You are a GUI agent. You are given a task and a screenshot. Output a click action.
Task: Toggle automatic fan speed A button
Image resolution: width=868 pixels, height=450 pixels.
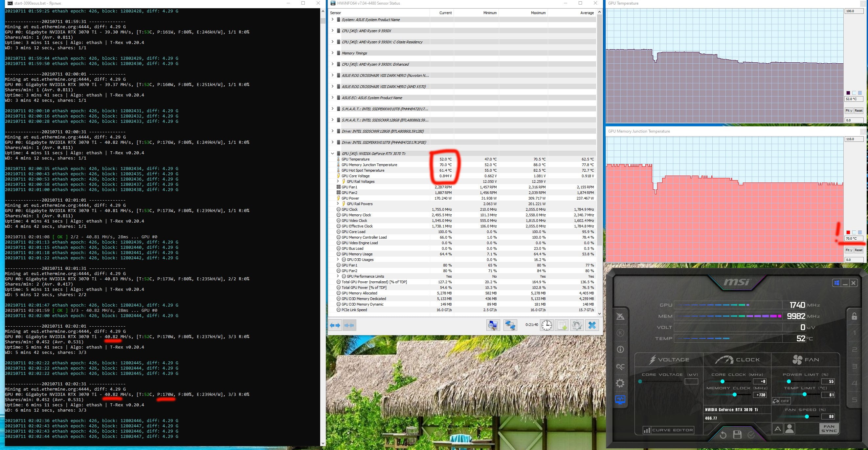point(777,429)
